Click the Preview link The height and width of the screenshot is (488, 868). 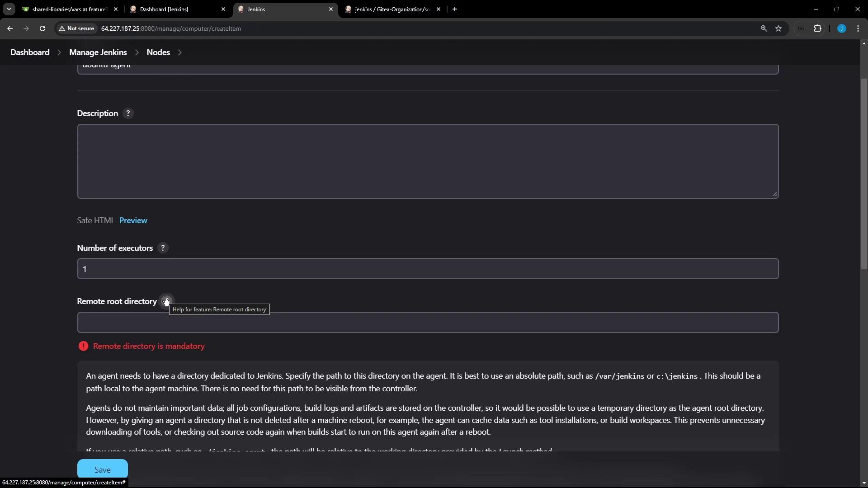pos(133,221)
